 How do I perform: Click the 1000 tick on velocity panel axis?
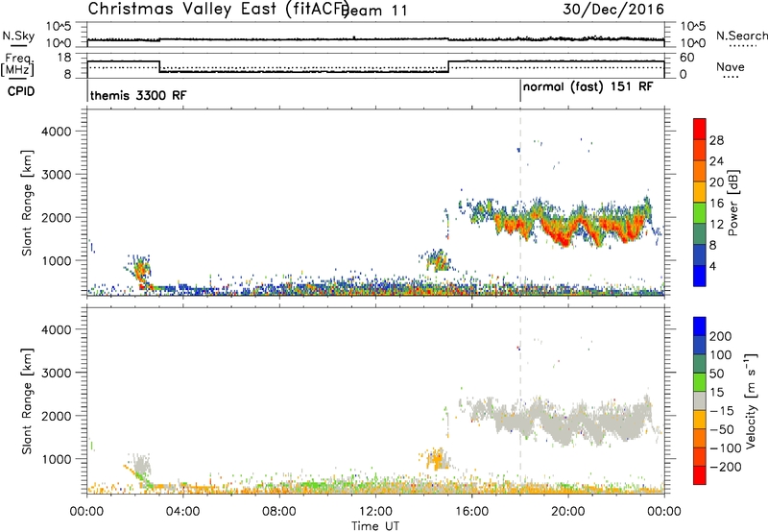click(x=56, y=459)
